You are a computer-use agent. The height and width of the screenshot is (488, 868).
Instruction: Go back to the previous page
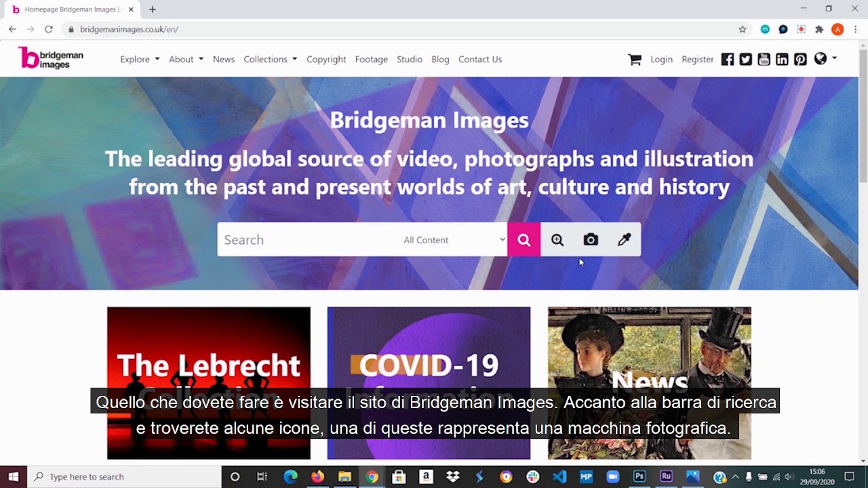(x=12, y=29)
